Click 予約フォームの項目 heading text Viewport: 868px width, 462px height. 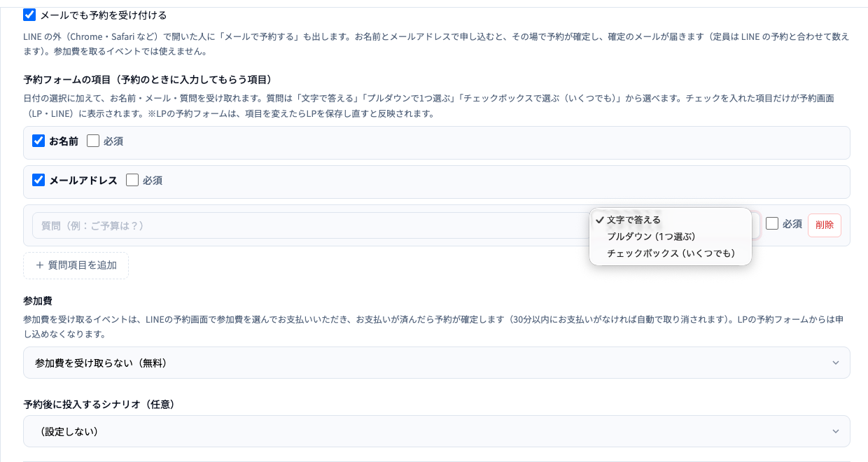[x=148, y=79]
